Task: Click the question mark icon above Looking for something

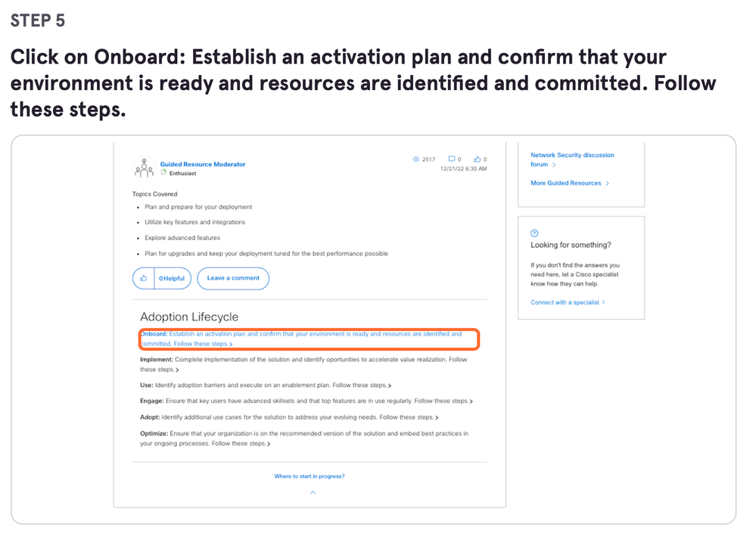Action: pos(534,233)
